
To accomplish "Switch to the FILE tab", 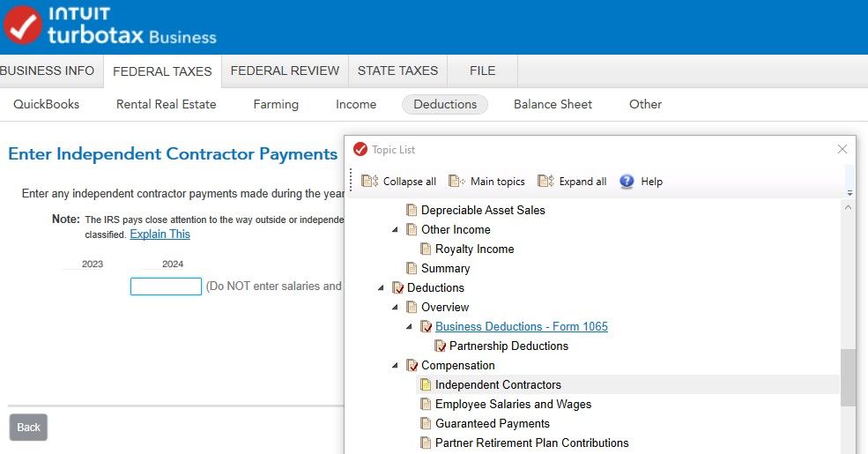I will click(482, 71).
